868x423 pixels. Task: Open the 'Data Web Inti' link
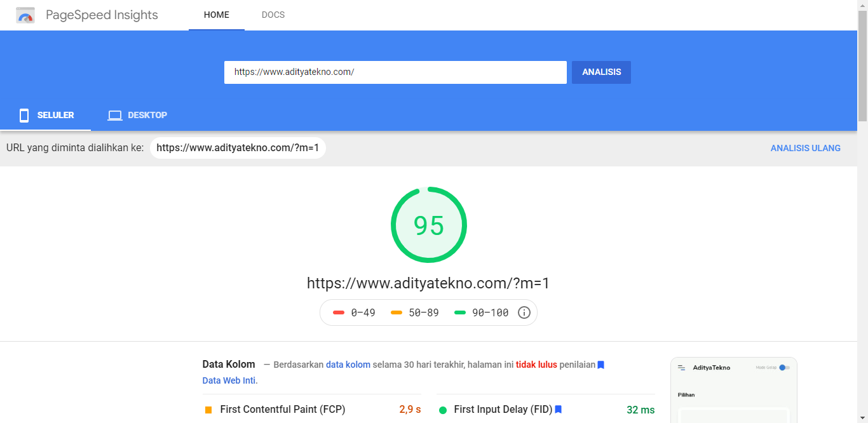(229, 380)
